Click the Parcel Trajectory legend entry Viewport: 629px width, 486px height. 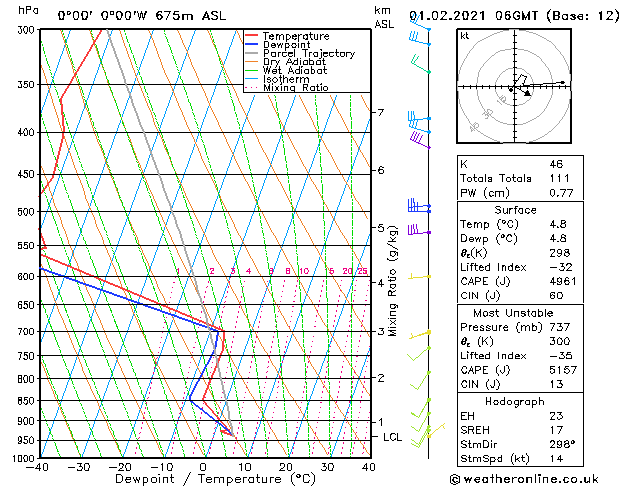click(309, 53)
